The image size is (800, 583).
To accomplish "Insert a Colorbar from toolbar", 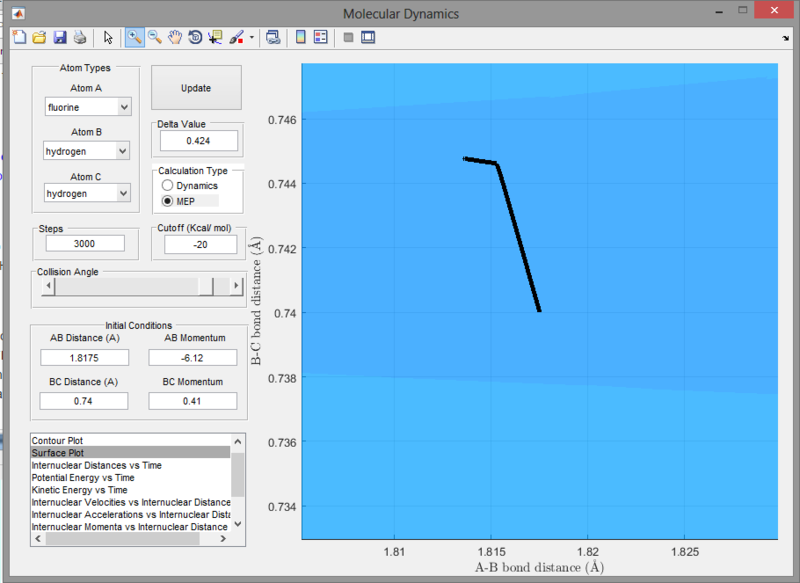I will [x=301, y=37].
